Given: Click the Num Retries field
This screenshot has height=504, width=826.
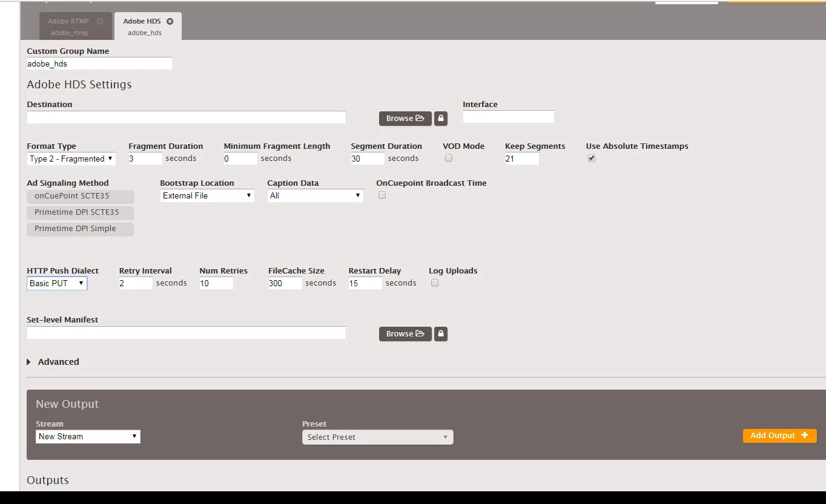Looking at the screenshot, I should click(x=216, y=283).
